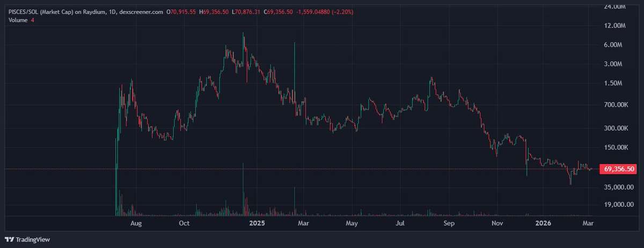Click the Aug label on the time axis
This screenshot has width=644, height=248.
tap(136, 222)
